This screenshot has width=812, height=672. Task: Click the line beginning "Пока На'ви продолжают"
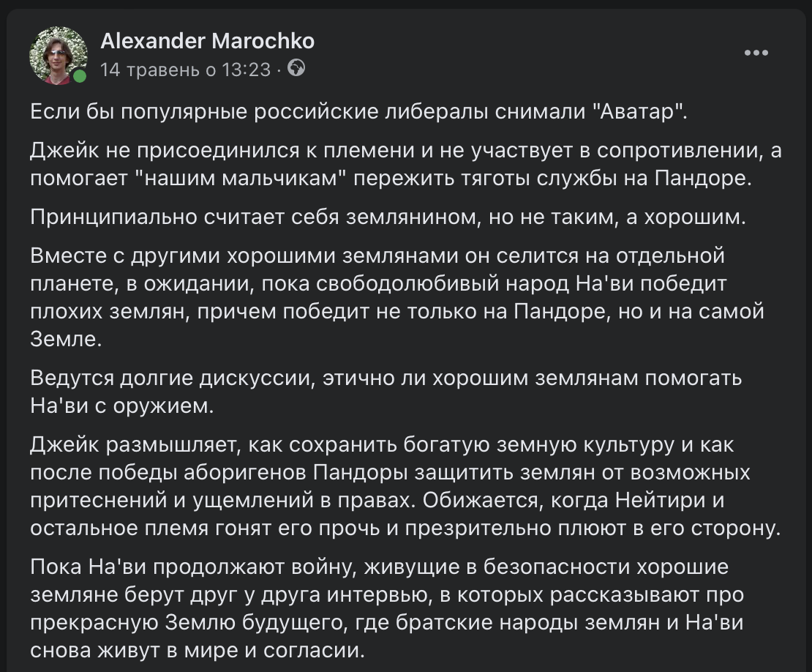380,567
